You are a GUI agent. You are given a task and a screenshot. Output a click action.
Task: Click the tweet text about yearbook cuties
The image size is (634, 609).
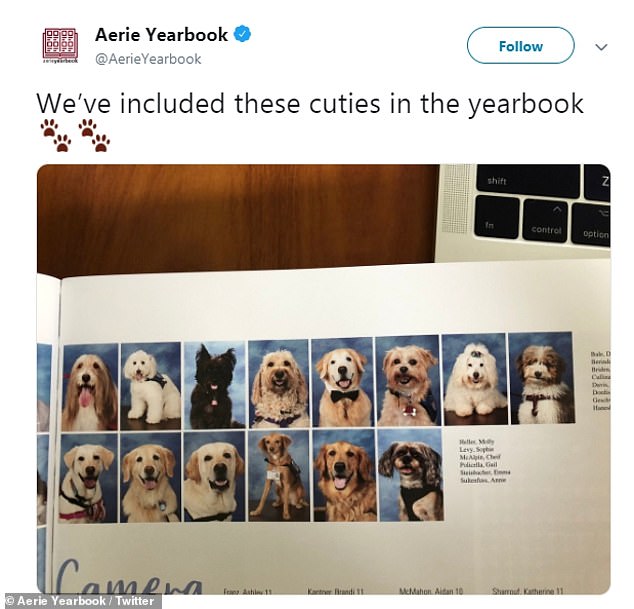click(310, 104)
